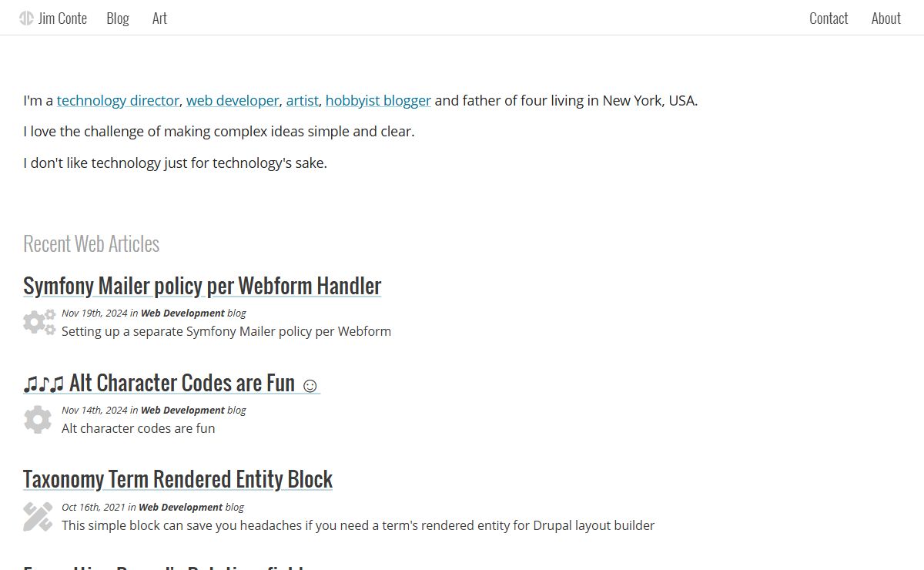Screen dimensions: 924x570
Task: Click the double-gear icon beside Symfony Mailer article
Action: point(39,322)
